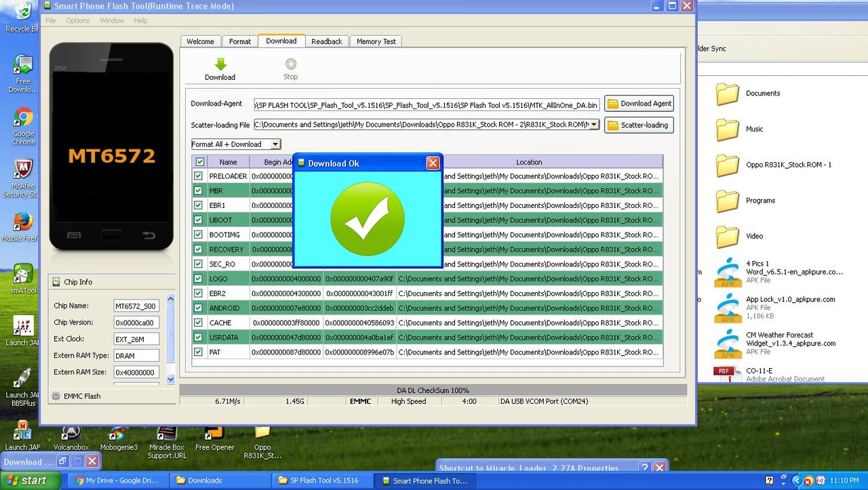Open Mobogenie3 desktop icon
This screenshot has height=490, width=868.
tap(119, 434)
